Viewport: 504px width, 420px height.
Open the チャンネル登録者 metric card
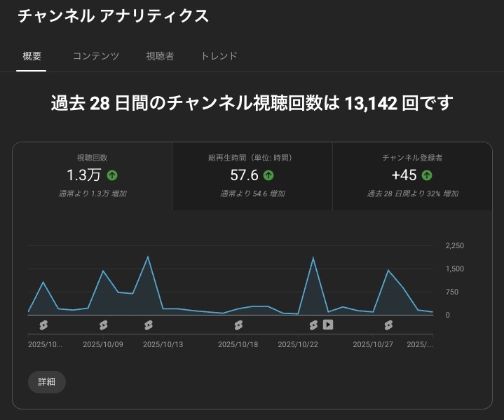(412, 176)
